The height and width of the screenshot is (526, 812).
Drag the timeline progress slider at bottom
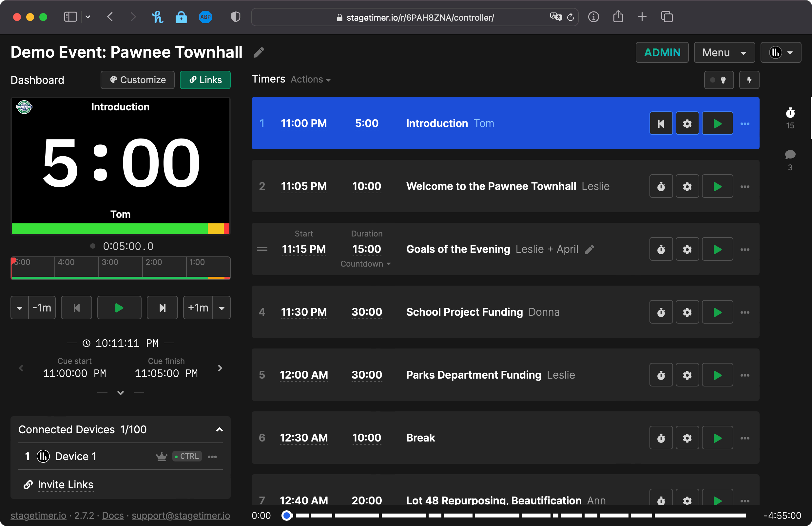pyautogui.click(x=285, y=516)
